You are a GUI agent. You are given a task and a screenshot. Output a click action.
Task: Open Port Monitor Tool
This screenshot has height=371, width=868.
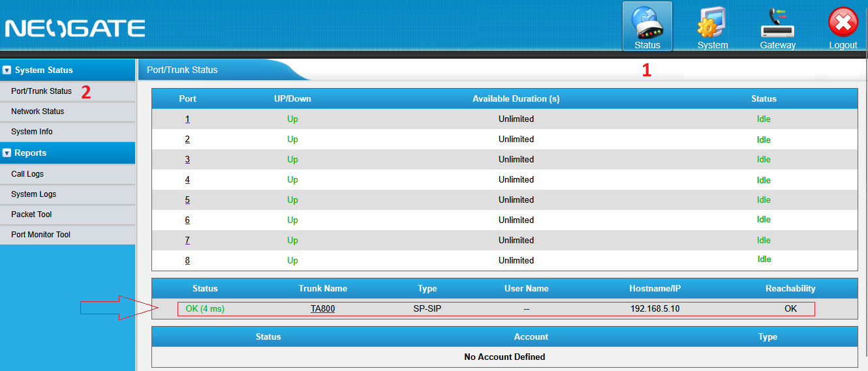tap(40, 235)
